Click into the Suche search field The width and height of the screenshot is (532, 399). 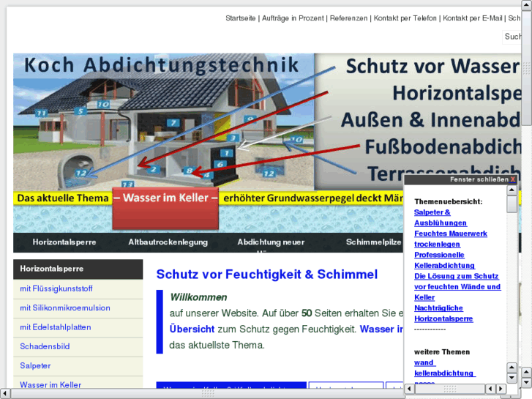[512, 37]
